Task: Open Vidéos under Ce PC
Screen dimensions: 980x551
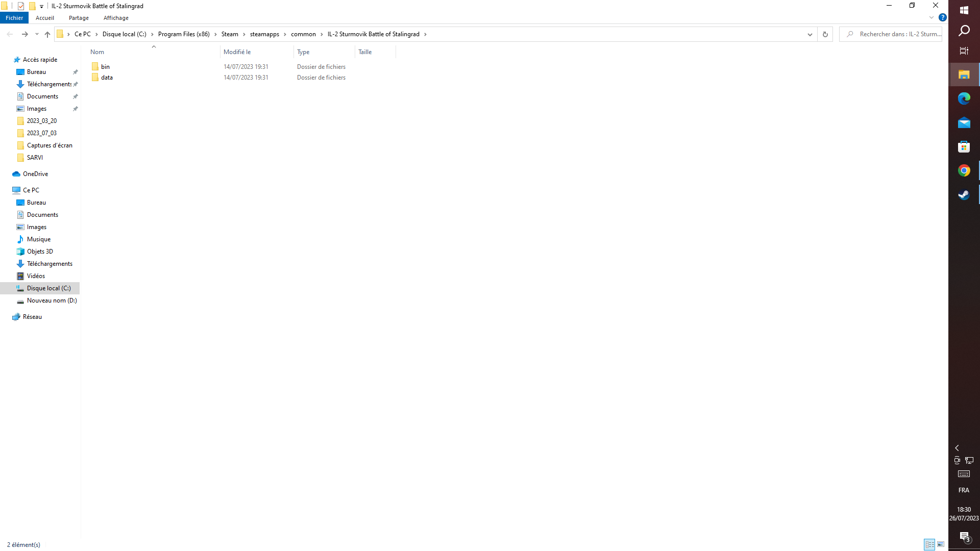Action: [x=36, y=276]
